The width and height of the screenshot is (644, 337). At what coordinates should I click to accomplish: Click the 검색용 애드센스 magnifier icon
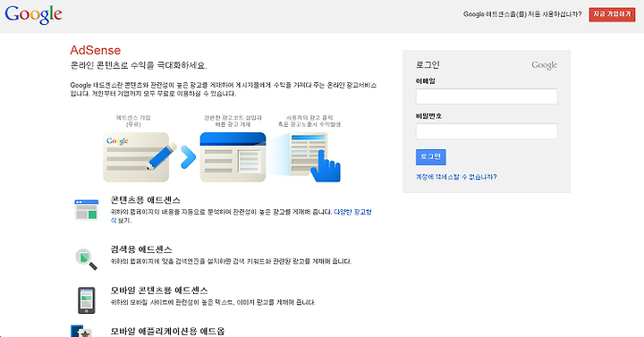click(86, 259)
